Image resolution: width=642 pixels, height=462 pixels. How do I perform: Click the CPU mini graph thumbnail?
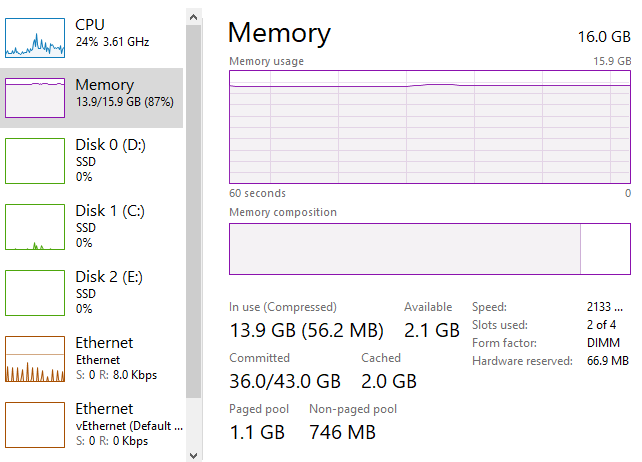tap(35, 36)
